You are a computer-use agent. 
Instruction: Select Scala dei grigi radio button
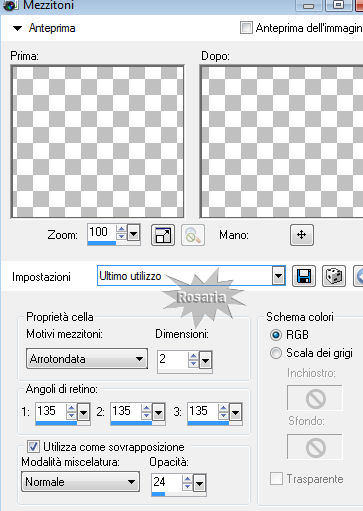275,353
